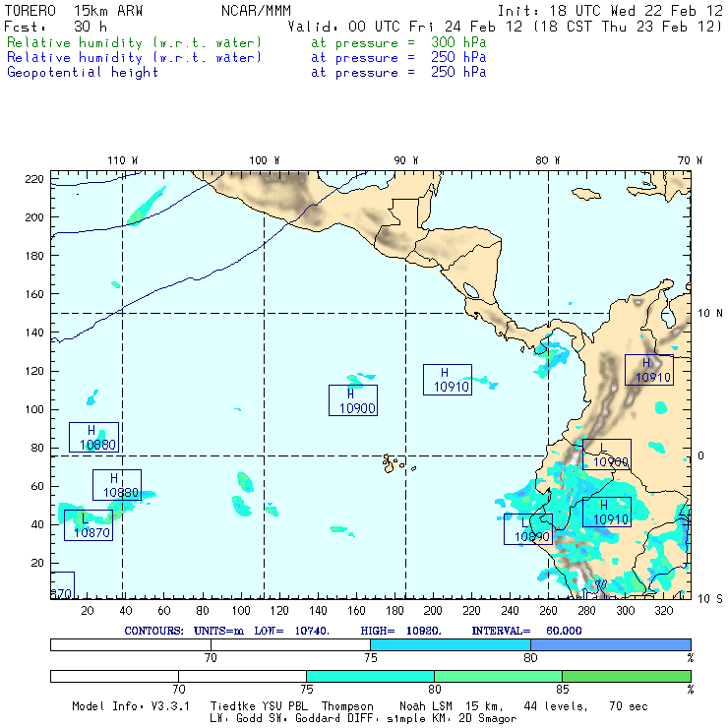Click Lake Nicaragua on the map
This screenshot has height=728, width=728.
pyautogui.click(x=471, y=290)
